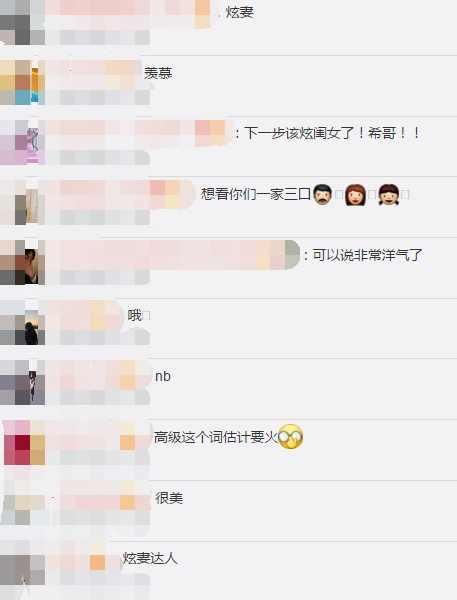
Task: Click the comment text 下一步该炫闺女了！希哥！！
Action: tap(332, 133)
